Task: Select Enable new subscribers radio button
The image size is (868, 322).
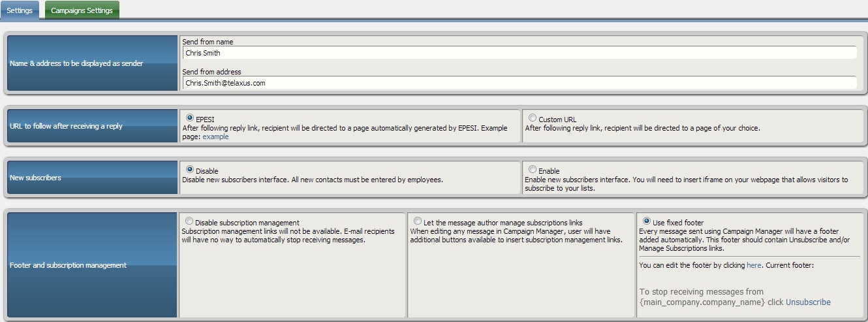Action: click(533, 170)
